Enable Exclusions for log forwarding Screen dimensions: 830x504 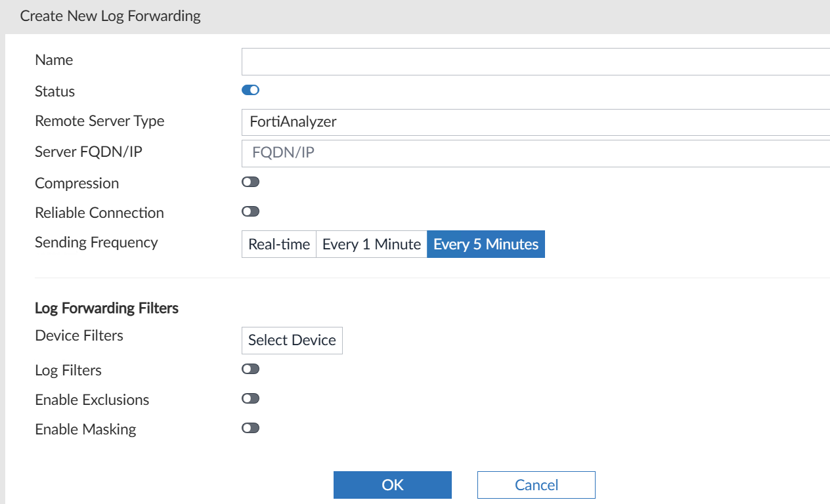(250, 398)
